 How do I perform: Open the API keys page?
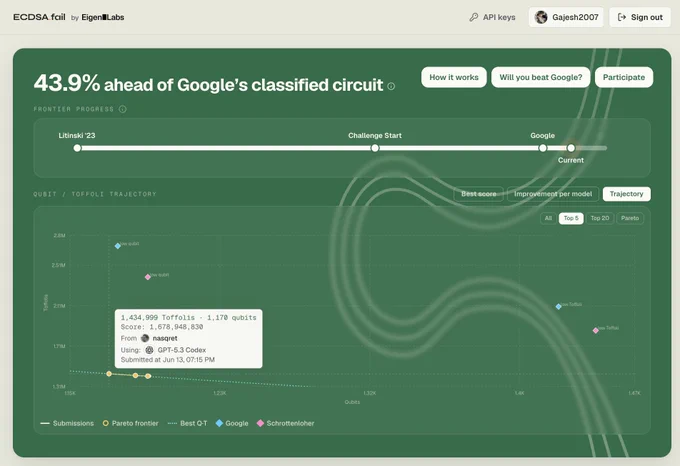coord(492,17)
